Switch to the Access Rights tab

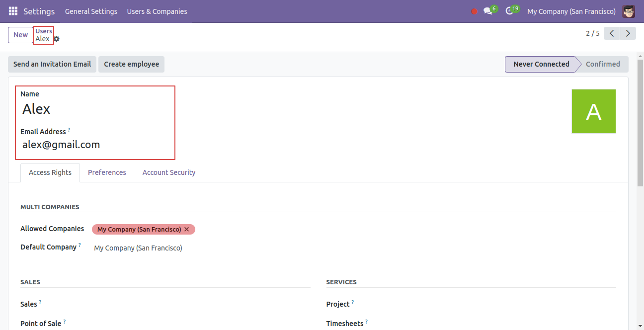pyautogui.click(x=50, y=172)
